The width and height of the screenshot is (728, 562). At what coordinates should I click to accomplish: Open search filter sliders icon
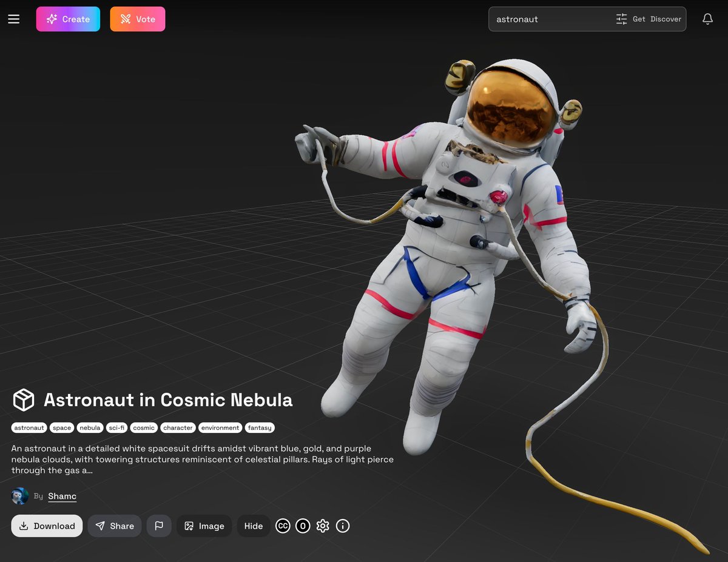click(x=621, y=19)
